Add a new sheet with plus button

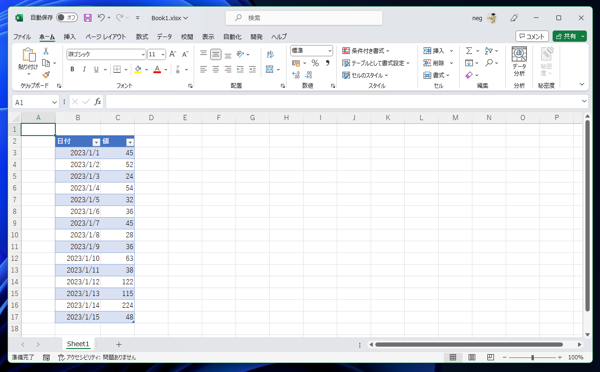[x=119, y=344]
